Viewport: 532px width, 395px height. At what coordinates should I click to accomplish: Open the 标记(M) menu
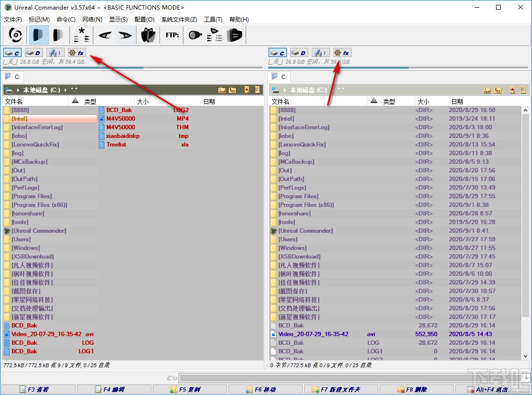point(39,19)
